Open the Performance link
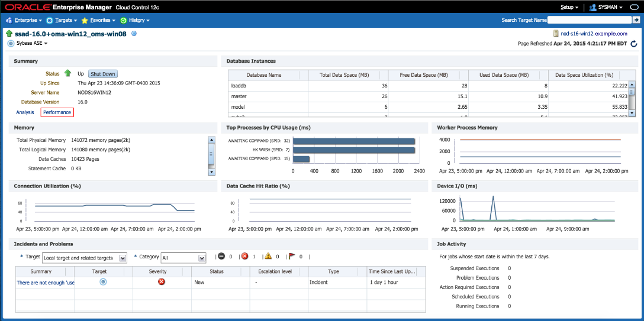 click(x=57, y=112)
